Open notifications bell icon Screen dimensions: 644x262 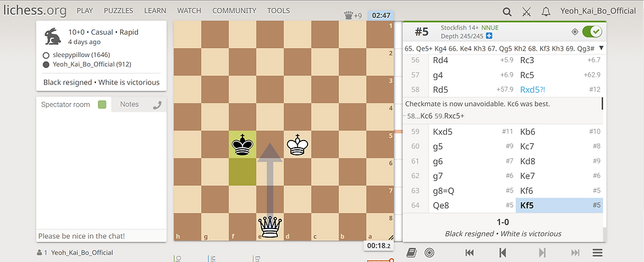click(x=546, y=12)
